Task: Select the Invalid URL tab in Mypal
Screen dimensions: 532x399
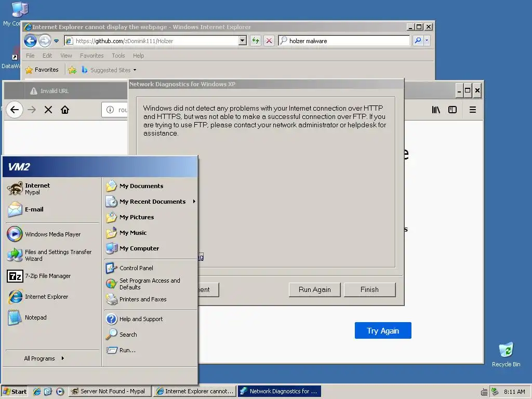Action: pyautogui.click(x=75, y=91)
